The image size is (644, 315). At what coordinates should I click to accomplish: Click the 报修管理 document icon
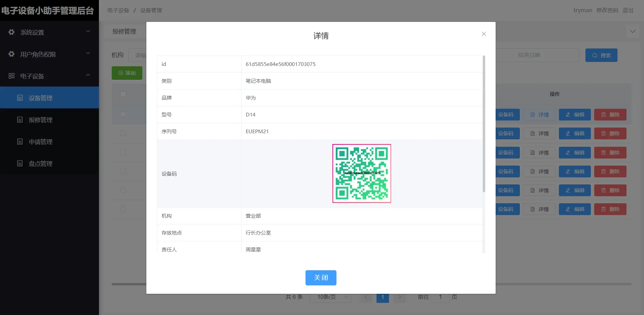20,119
